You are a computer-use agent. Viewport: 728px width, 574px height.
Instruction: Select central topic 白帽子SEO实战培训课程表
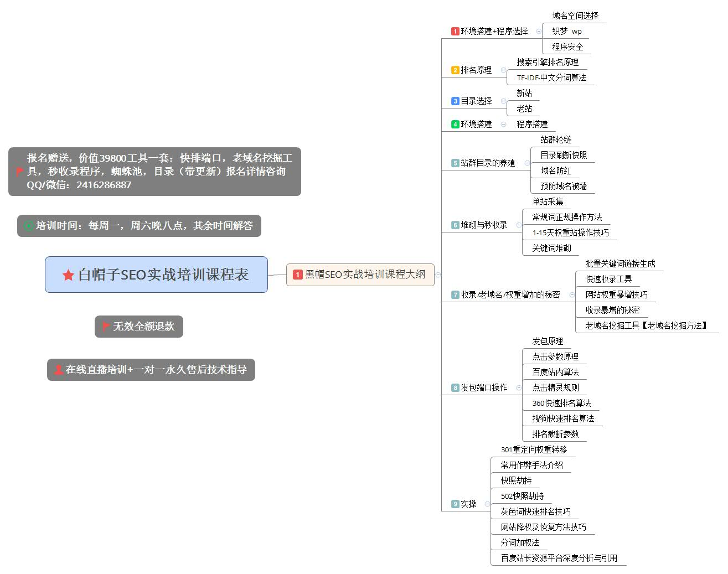pyautogui.click(x=156, y=275)
